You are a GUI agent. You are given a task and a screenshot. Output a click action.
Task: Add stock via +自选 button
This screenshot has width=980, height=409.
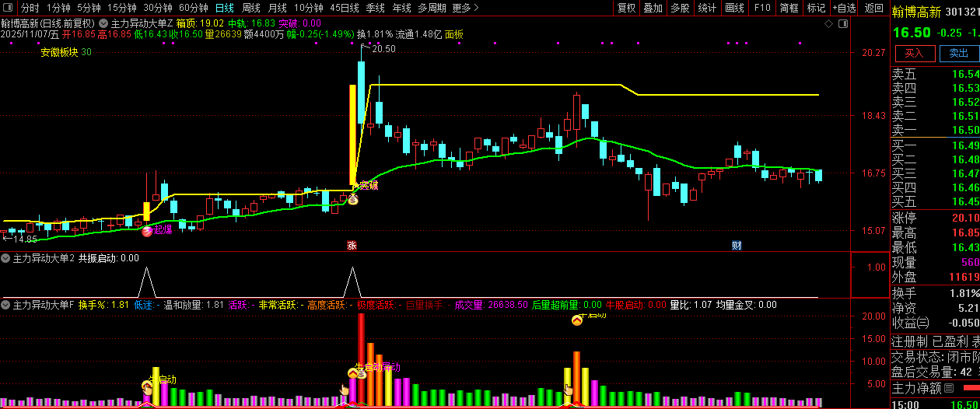point(844,8)
